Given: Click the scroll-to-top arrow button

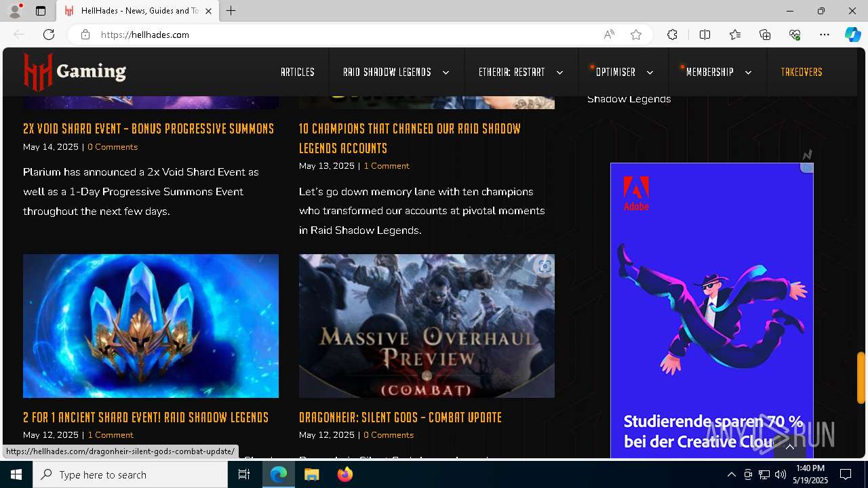Looking at the screenshot, I should (789, 447).
